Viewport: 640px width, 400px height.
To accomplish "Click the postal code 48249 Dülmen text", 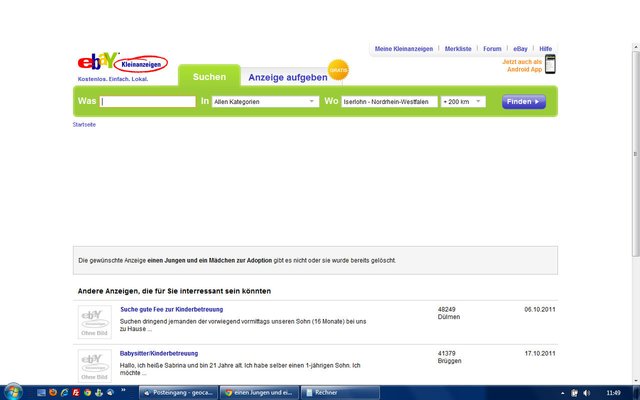I will pos(449,313).
